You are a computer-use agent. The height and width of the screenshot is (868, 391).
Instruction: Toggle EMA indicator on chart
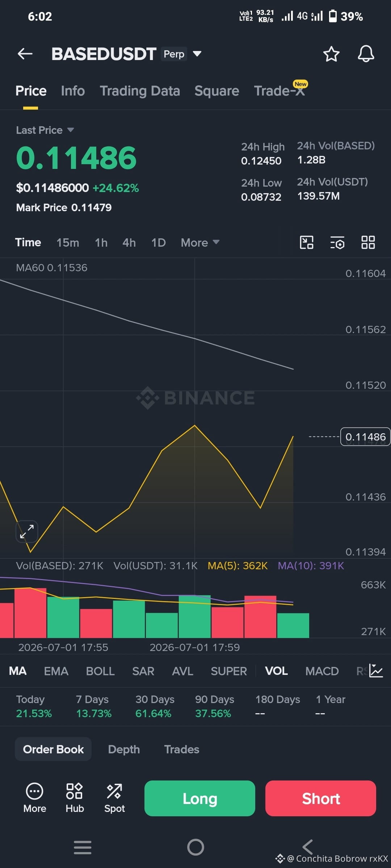click(56, 671)
